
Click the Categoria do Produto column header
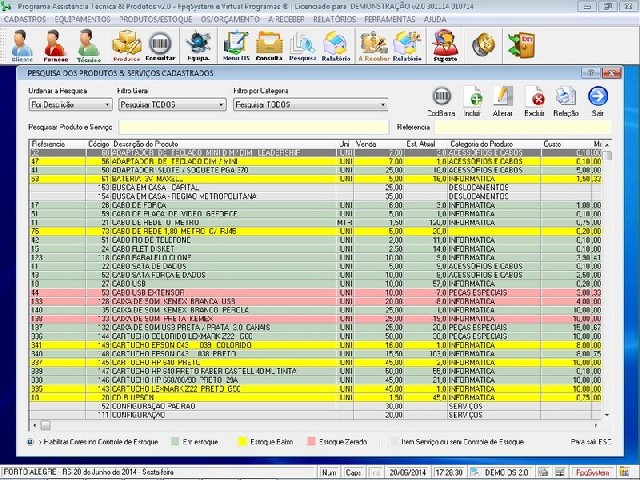495,144
